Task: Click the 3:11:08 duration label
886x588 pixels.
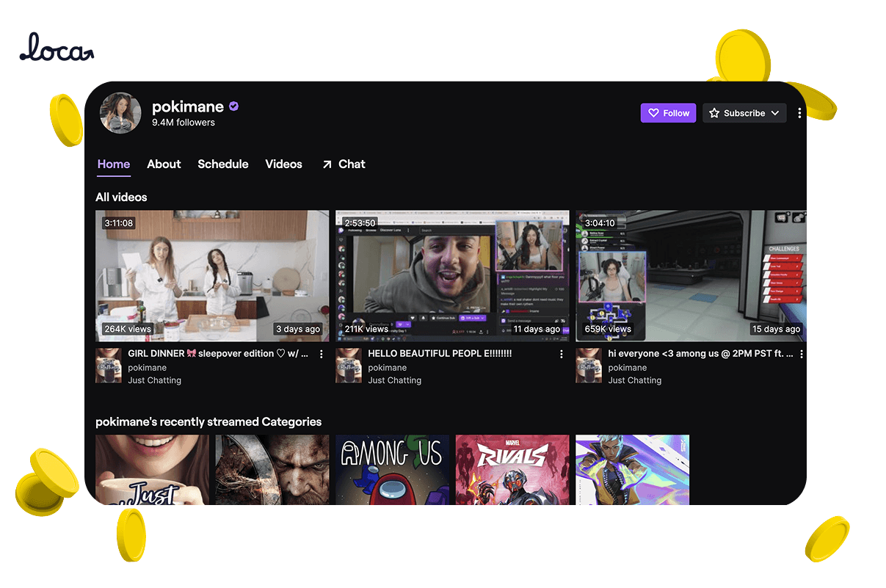Action: point(118,223)
